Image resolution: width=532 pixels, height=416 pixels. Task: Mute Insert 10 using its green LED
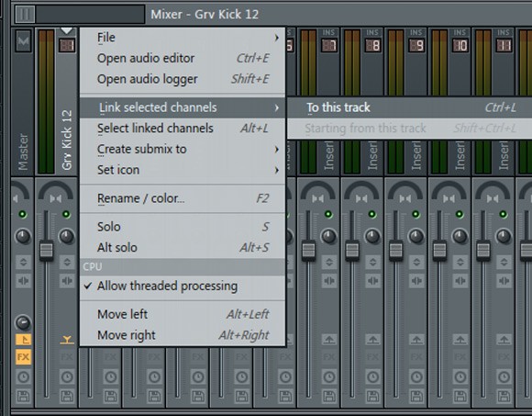click(x=460, y=214)
